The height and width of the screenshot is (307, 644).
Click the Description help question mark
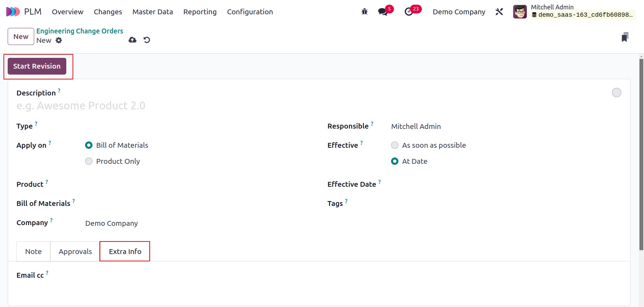click(x=59, y=91)
